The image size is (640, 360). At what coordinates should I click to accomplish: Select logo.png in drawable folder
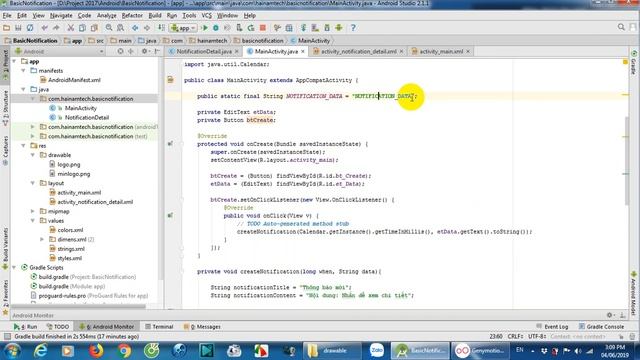click(69, 164)
